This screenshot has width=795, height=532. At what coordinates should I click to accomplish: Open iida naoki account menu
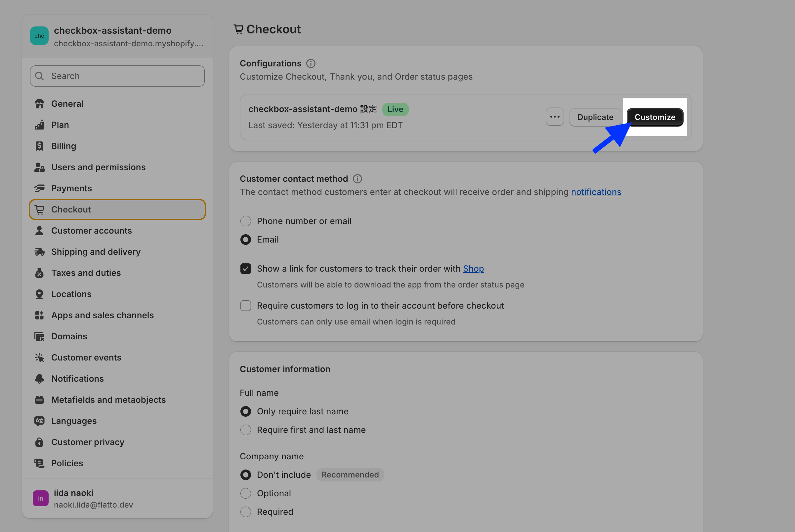[117, 498]
